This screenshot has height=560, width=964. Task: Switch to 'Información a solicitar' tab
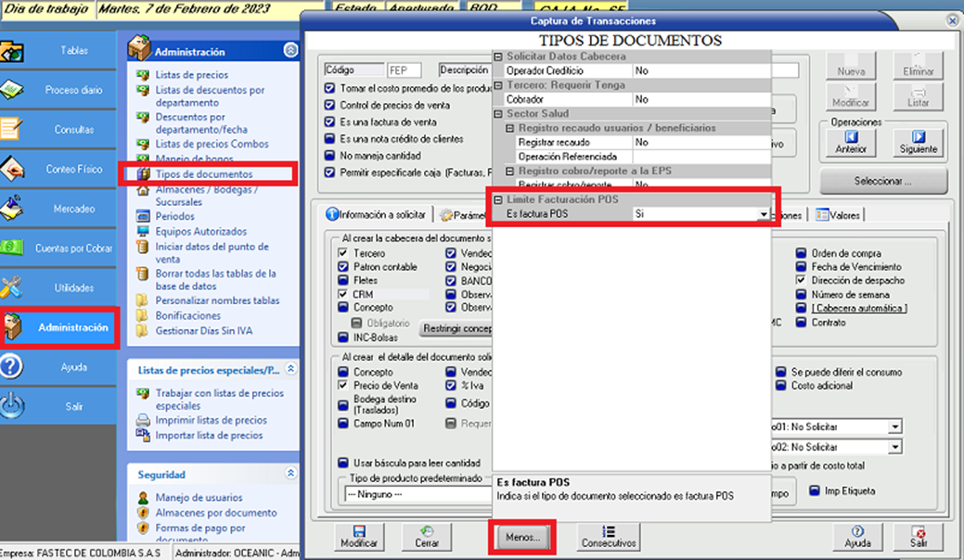pyautogui.click(x=378, y=214)
